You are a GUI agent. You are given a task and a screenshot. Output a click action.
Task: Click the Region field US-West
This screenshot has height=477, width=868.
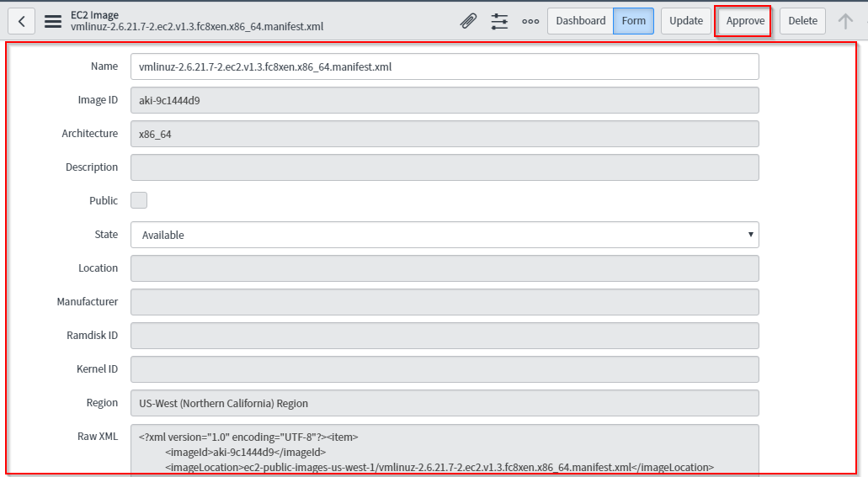pos(445,403)
